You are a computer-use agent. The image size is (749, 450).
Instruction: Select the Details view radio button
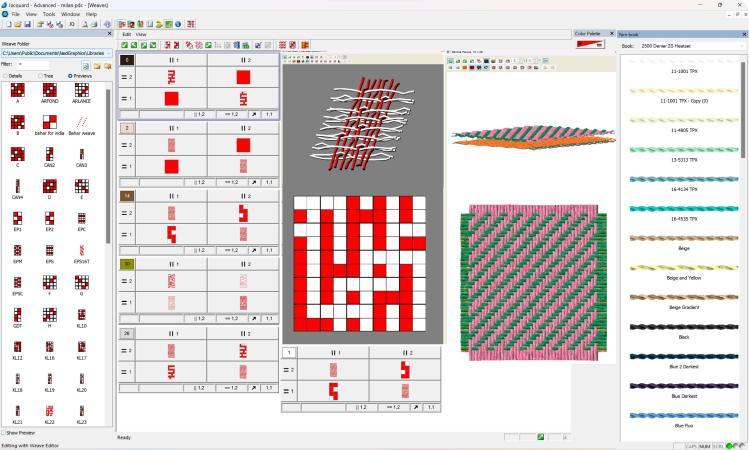pyautogui.click(x=5, y=76)
